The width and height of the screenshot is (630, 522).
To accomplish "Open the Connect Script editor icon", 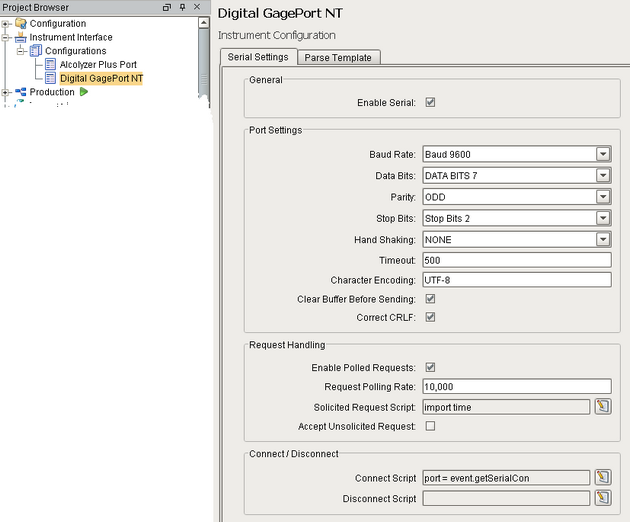I will 602,478.
